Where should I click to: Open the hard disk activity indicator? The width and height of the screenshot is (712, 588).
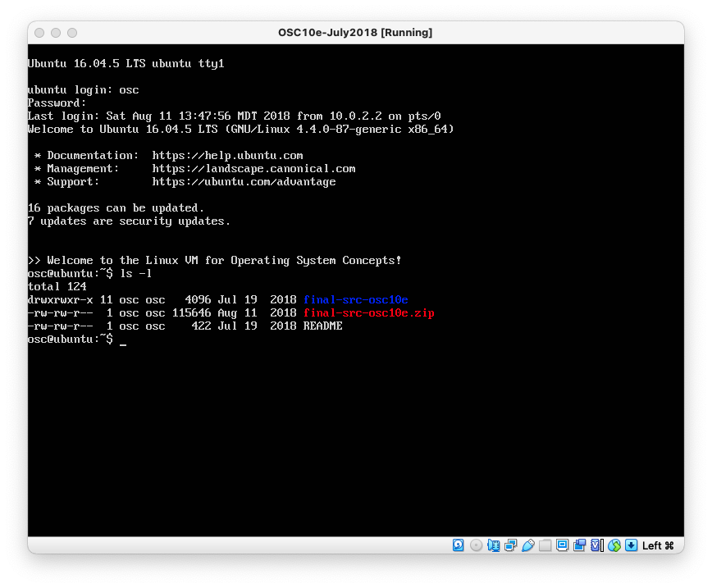click(x=459, y=545)
